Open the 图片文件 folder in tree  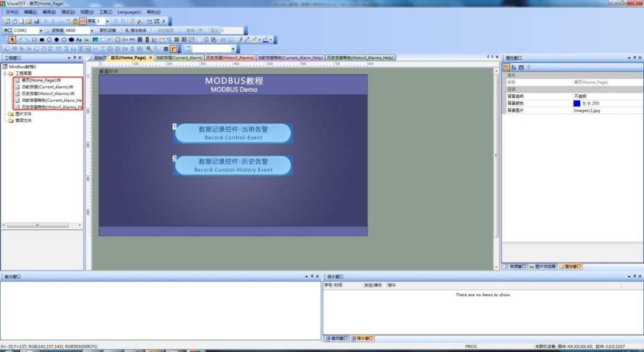coord(19,114)
